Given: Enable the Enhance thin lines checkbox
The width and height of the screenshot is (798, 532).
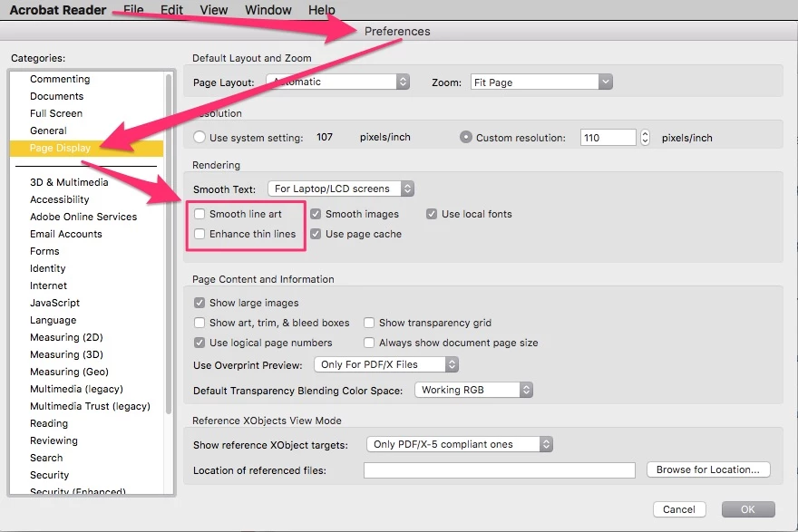Looking at the screenshot, I should point(199,234).
